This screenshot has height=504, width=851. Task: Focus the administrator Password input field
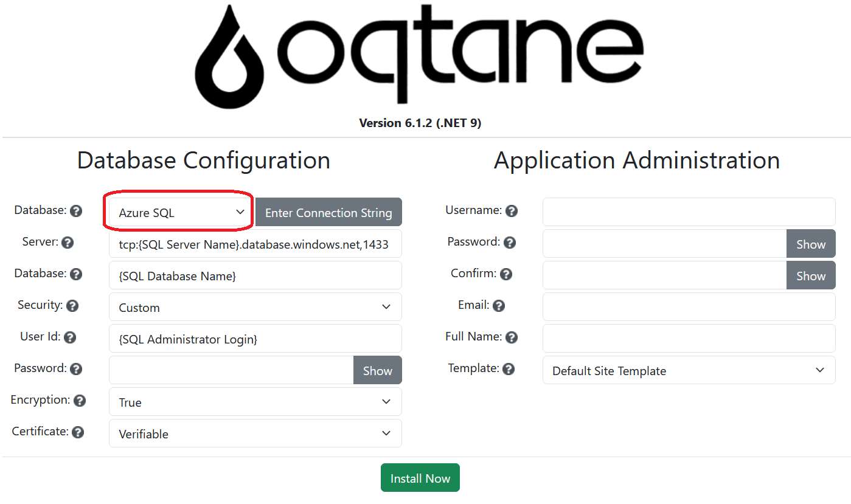pyautogui.click(x=665, y=244)
